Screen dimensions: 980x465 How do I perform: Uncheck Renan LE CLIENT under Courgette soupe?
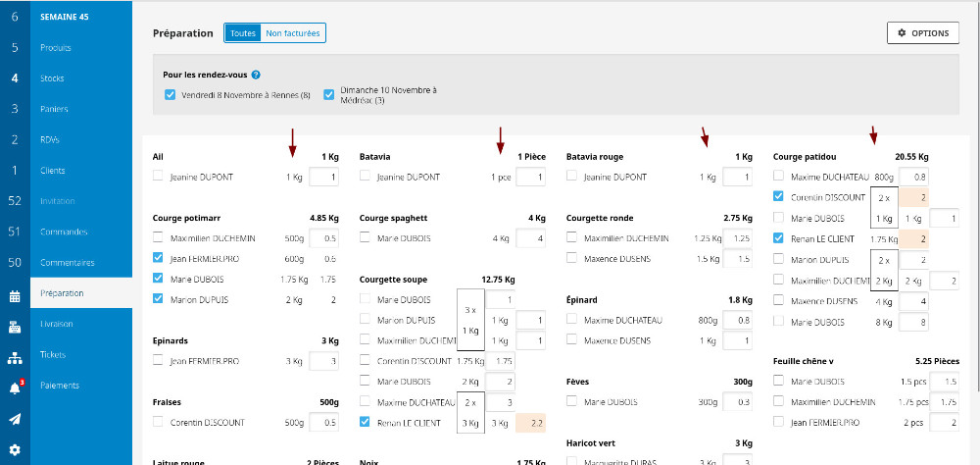(366, 423)
